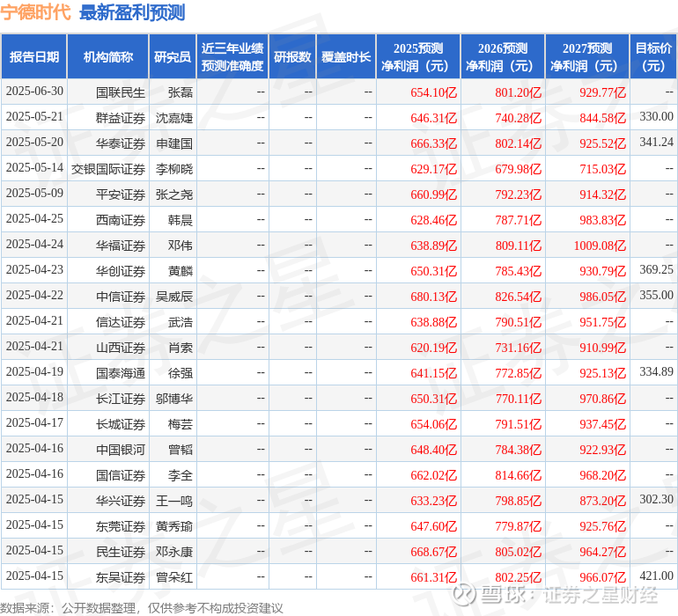Click 668.67亿 profit value

coord(434,552)
